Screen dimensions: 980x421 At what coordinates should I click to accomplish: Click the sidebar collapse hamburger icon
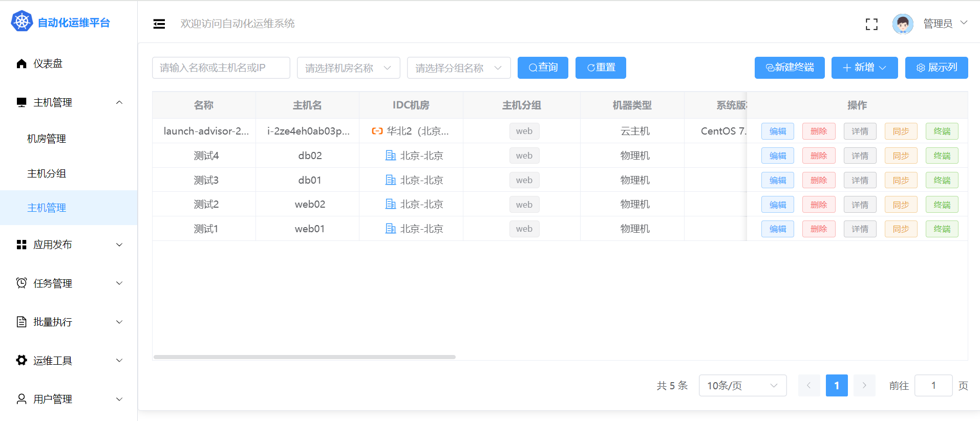point(159,24)
